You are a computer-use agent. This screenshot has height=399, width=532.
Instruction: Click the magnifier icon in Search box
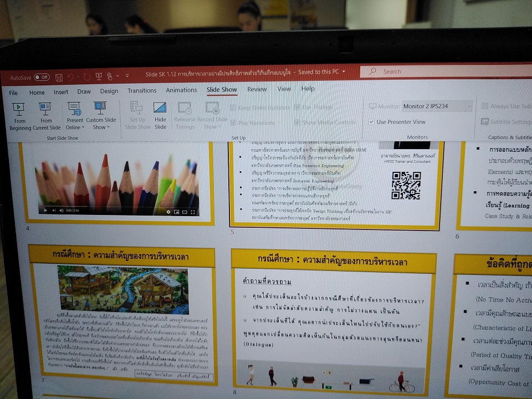373,71
